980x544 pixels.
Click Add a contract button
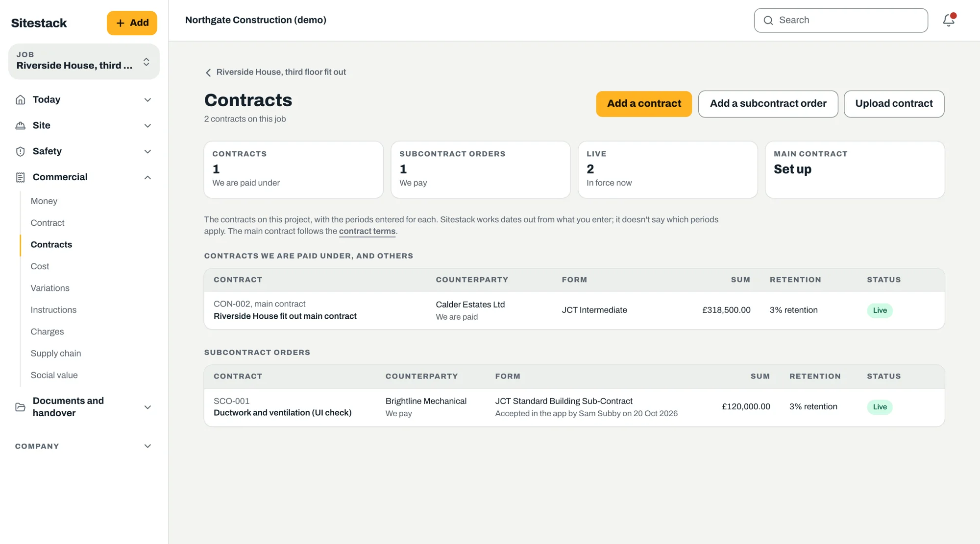644,104
